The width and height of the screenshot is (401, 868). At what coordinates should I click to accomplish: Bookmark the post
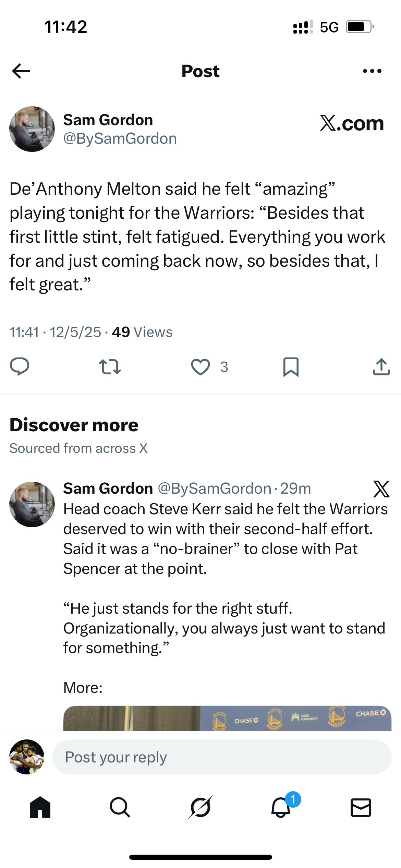coord(291,367)
